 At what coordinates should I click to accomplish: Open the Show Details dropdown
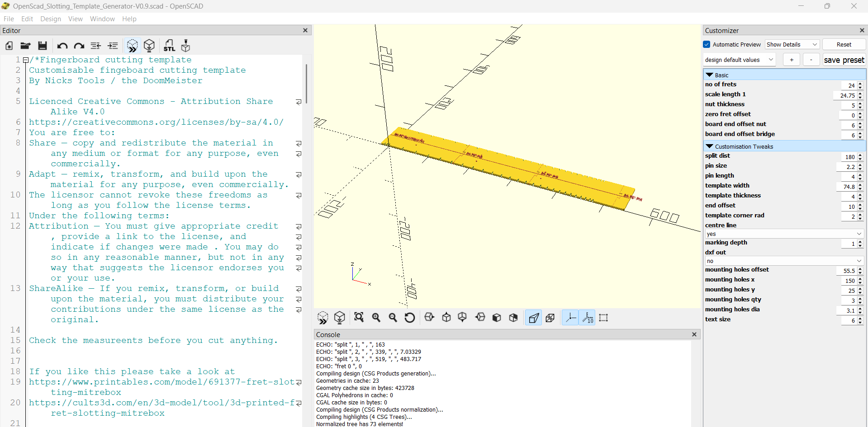pos(792,44)
